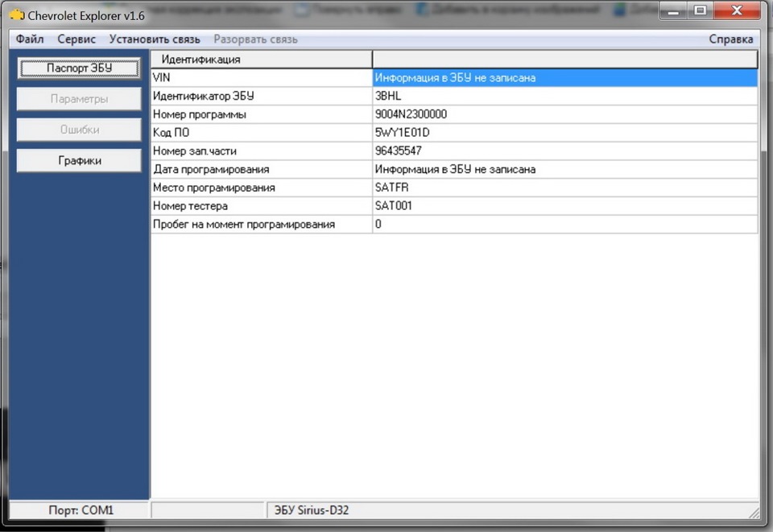Open the Справка menu
Image resolution: width=773 pixels, height=532 pixels.
(730, 39)
